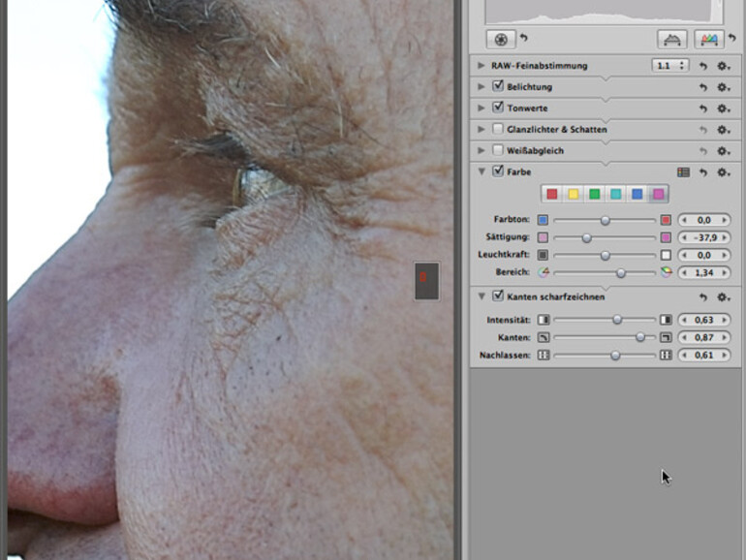Click the auto-enhance aperture button below histogram

pos(500,40)
